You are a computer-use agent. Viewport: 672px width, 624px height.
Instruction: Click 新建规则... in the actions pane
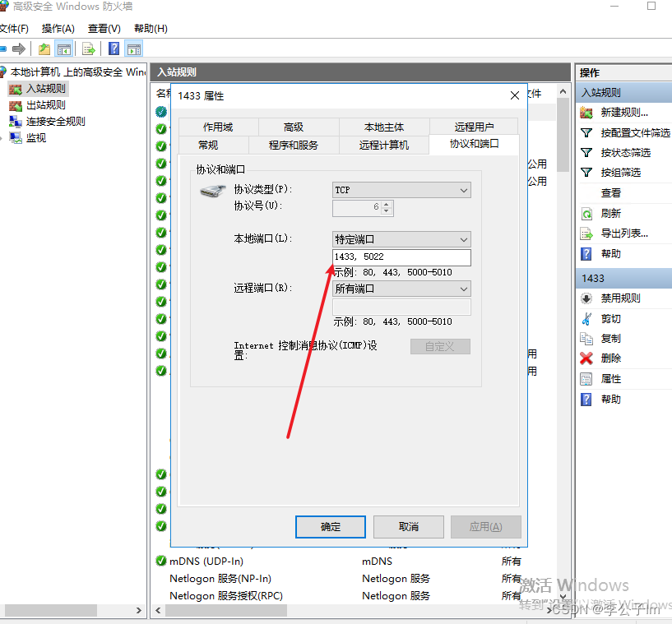[x=624, y=113]
